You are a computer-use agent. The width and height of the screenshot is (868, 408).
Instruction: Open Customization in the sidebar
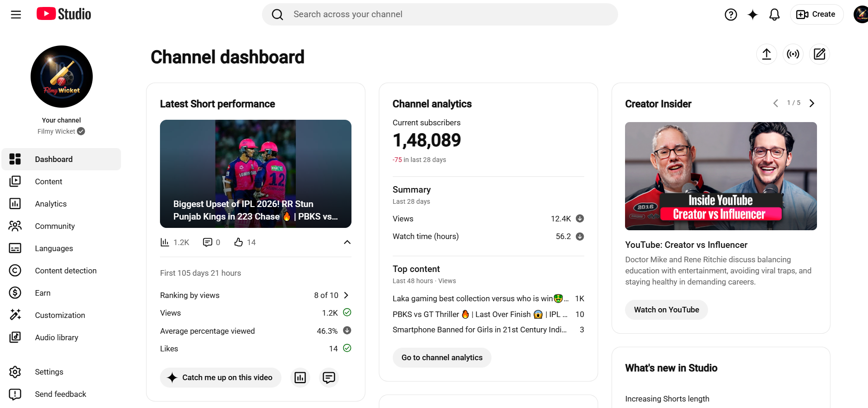tap(61, 315)
